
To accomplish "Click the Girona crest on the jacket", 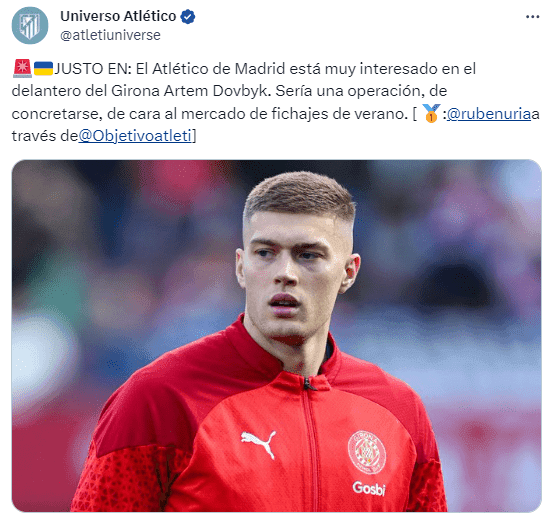I will point(367,452).
